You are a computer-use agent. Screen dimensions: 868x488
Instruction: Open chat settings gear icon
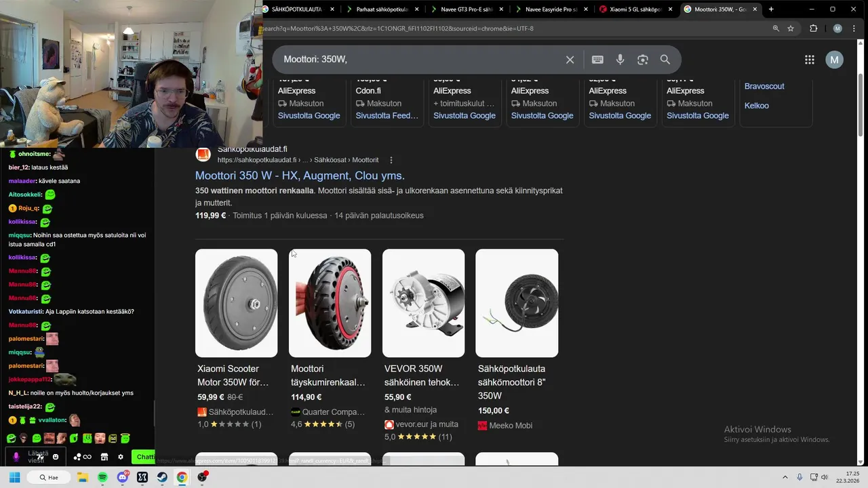[121, 457]
